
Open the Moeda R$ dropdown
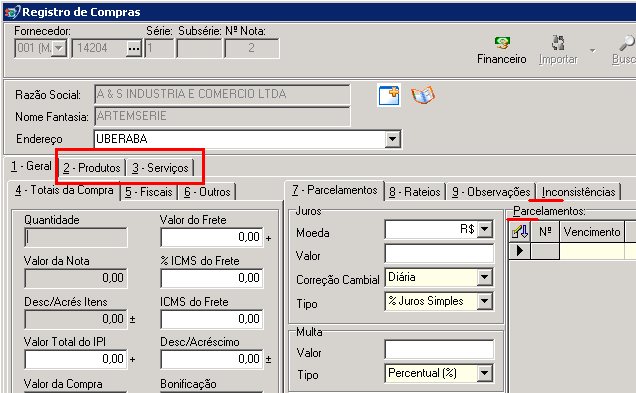[x=485, y=230]
